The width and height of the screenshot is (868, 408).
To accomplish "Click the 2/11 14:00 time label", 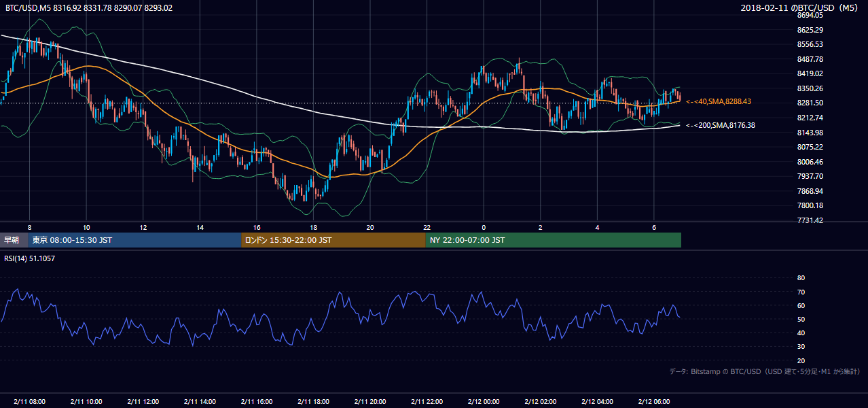I will point(200,401).
